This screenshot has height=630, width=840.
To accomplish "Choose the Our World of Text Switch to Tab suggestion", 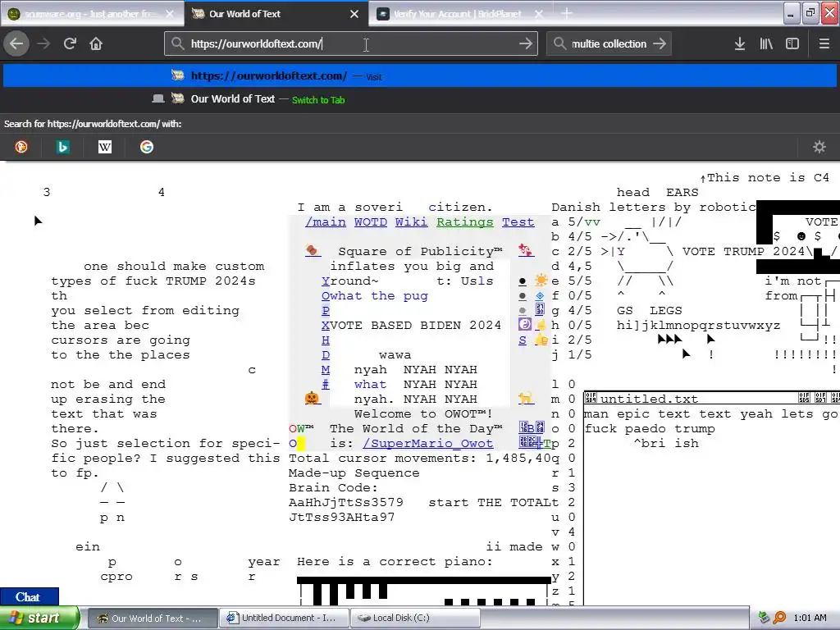I will 420,99.
